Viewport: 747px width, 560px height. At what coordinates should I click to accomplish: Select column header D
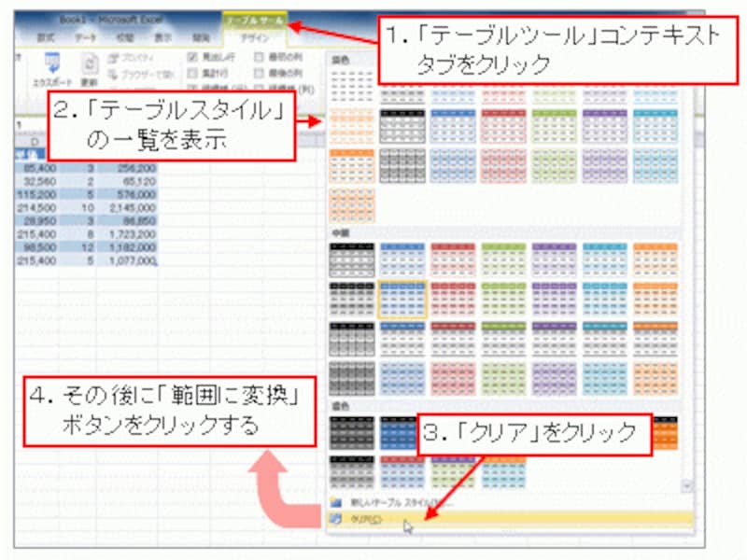click(x=35, y=142)
